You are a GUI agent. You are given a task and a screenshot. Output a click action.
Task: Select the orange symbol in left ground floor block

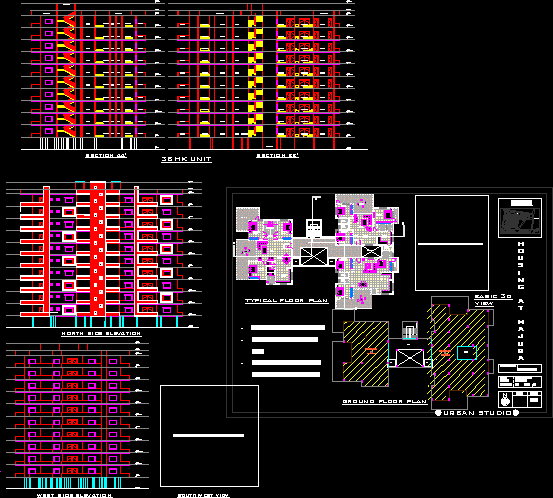tap(371, 351)
